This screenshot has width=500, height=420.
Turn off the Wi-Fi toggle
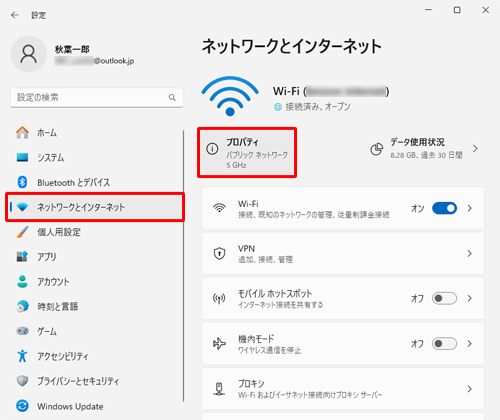[x=444, y=208]
